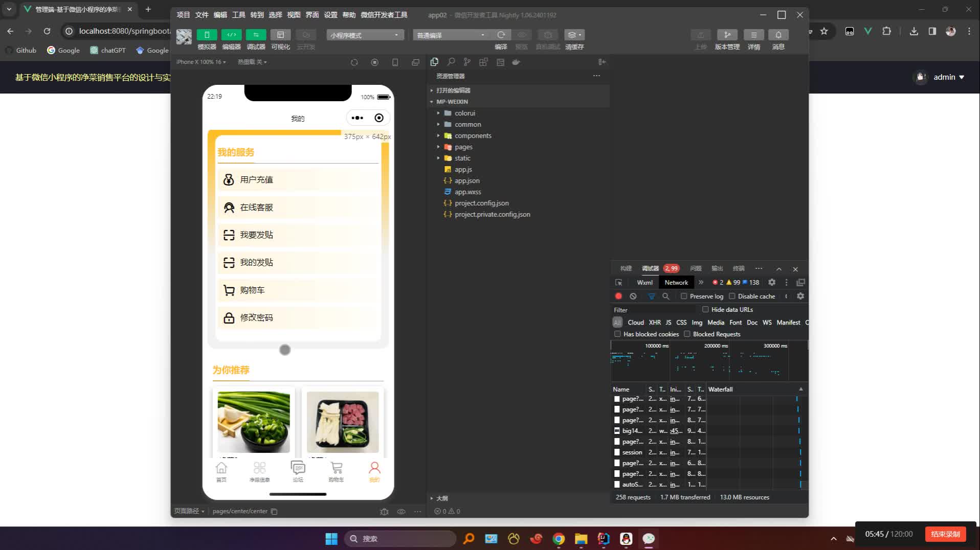980x550 pixels.
Task: Click the network timeline overview at 200000 ms
Action: pos(716,346)
